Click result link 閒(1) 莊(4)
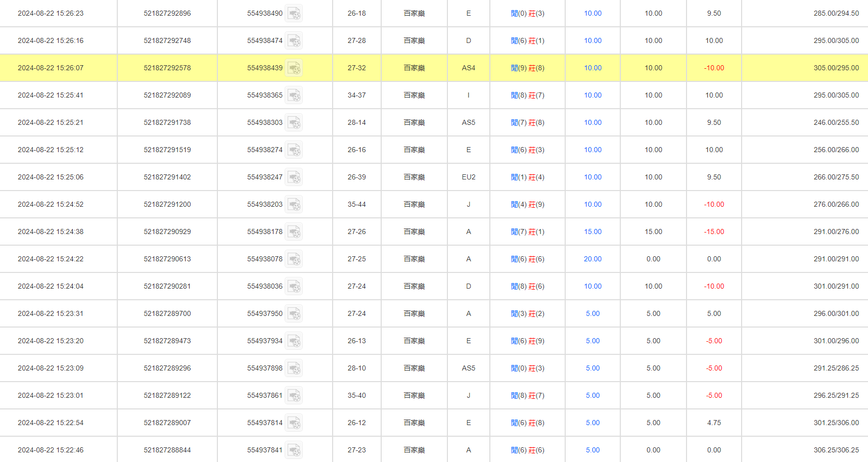Viewport: 868px width, 462px height. [x=527, y=177]
